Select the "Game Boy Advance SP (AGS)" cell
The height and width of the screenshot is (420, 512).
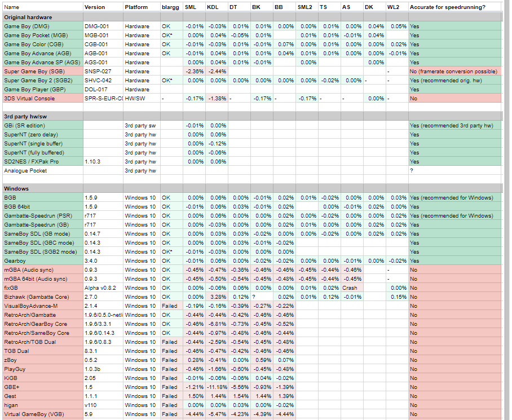coord(43,63)
